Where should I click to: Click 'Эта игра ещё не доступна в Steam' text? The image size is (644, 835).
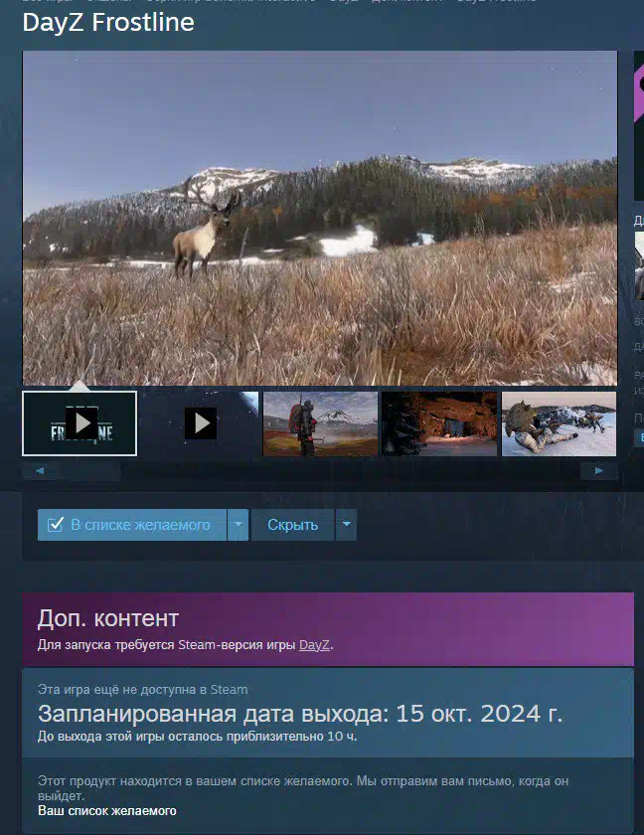pyautogui.click(x=143, y=690)
